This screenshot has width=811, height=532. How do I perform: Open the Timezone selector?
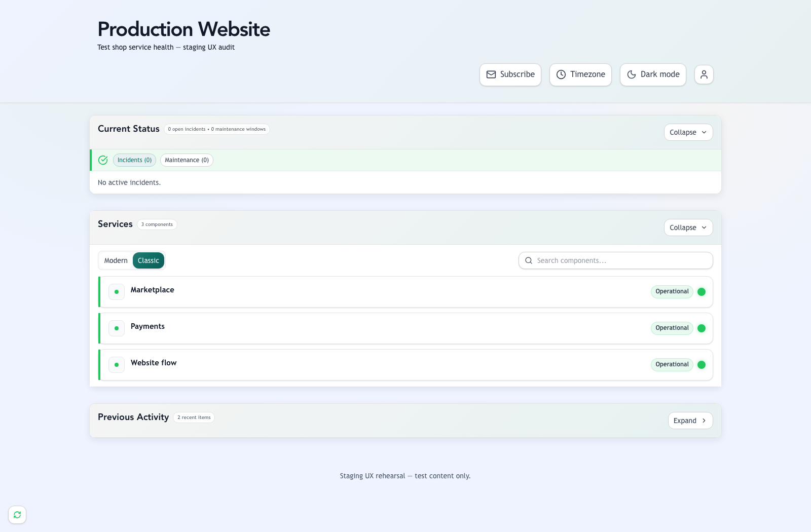pos(580,74)
